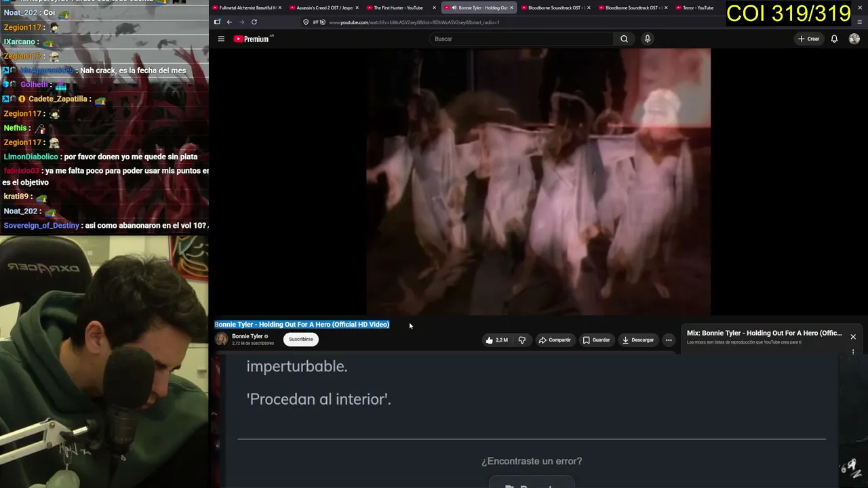The height and width of the screenshot is (488, 868).
Task: Click the Crear button
Action: coord(808,39)
